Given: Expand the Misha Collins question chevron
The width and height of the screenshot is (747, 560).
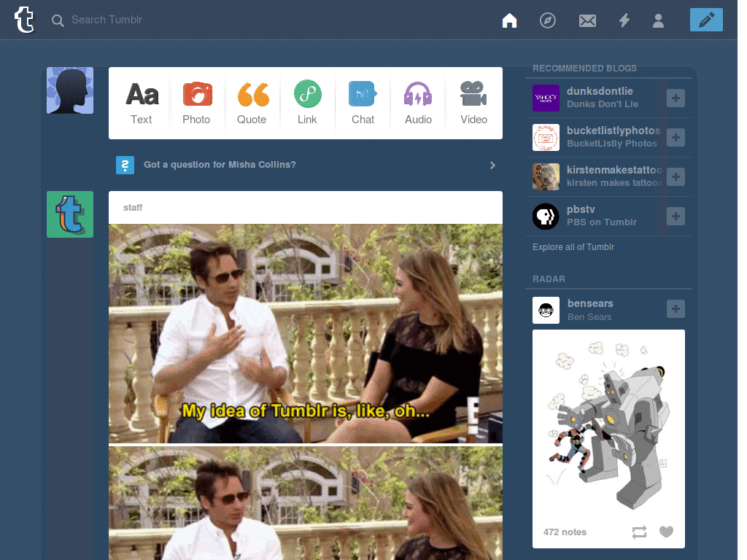Looking at the screenshot, I should point(492,166).
